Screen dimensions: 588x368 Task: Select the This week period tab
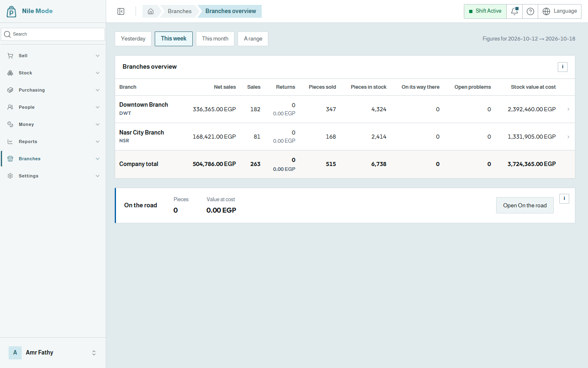174,39
